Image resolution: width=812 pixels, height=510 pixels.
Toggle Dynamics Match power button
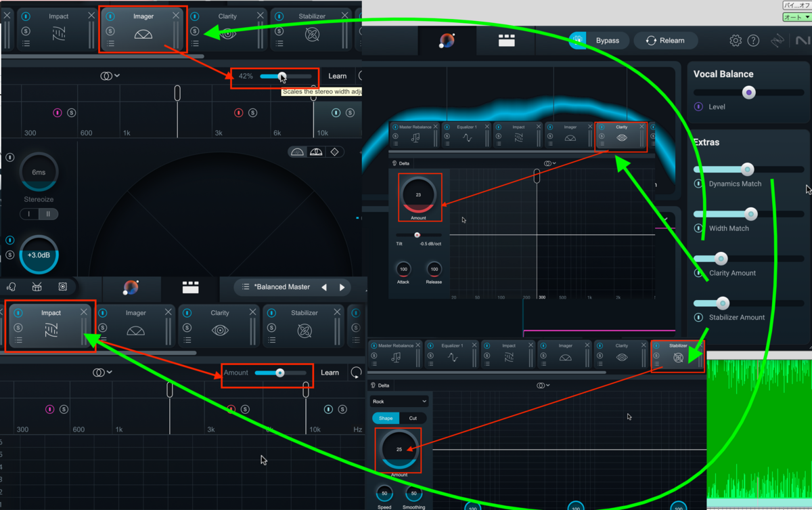pos(698,184)
